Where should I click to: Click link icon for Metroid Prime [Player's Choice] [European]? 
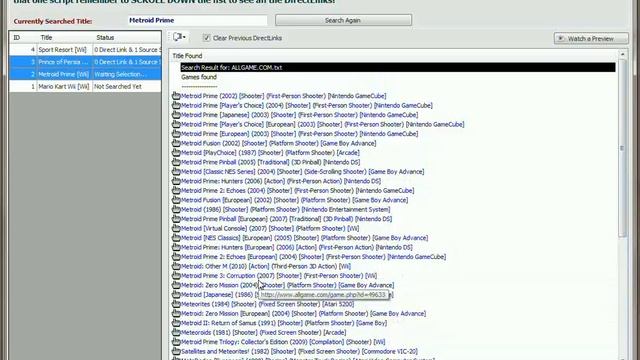pyautogui.click(x=176, y=124)
